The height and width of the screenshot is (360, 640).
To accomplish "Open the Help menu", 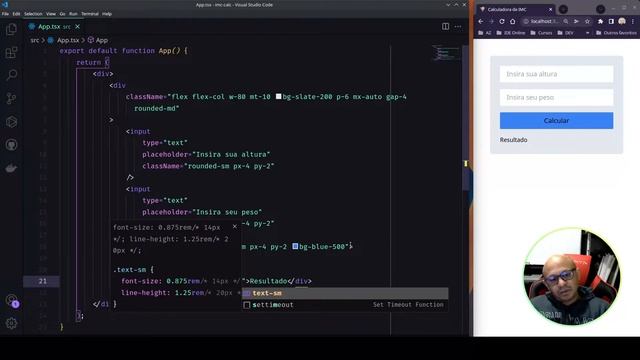I will [x=107, y=14].
